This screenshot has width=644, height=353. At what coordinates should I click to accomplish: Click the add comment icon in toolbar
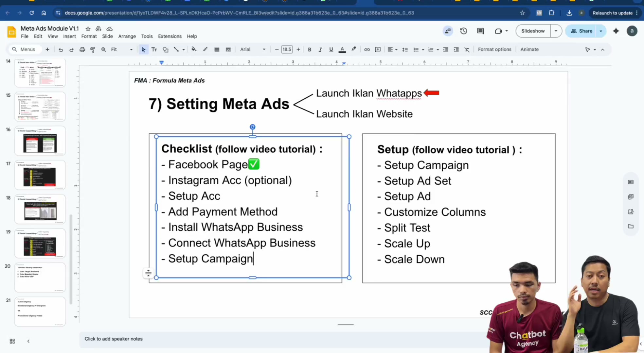point(378,50)
